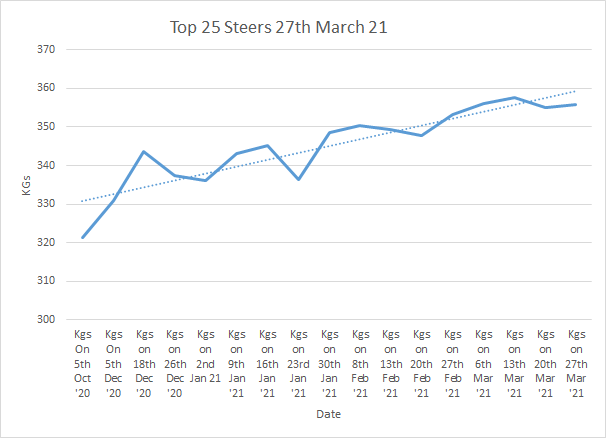The height and width of the screenshot is (438, 606).
Task: Click the dip data point at 23rd Jan '21
Action: coord(298,179)
